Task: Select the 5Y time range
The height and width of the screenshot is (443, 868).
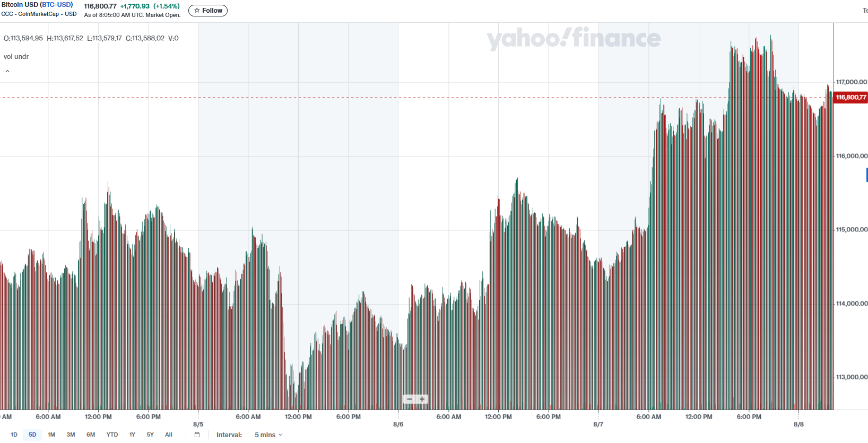Action: [x=150, y=435]
